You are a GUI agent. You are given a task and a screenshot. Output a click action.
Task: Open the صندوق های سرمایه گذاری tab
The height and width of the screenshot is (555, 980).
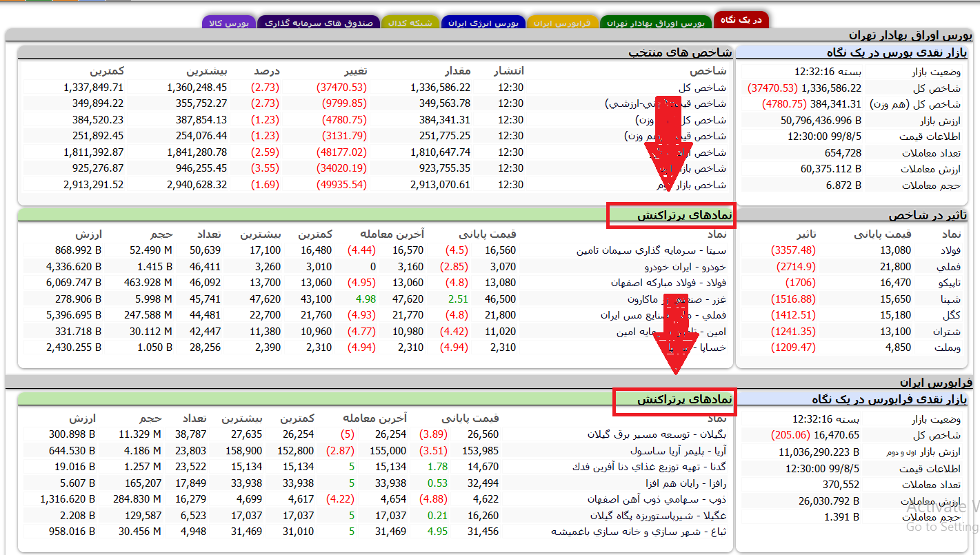pos(318,23)
